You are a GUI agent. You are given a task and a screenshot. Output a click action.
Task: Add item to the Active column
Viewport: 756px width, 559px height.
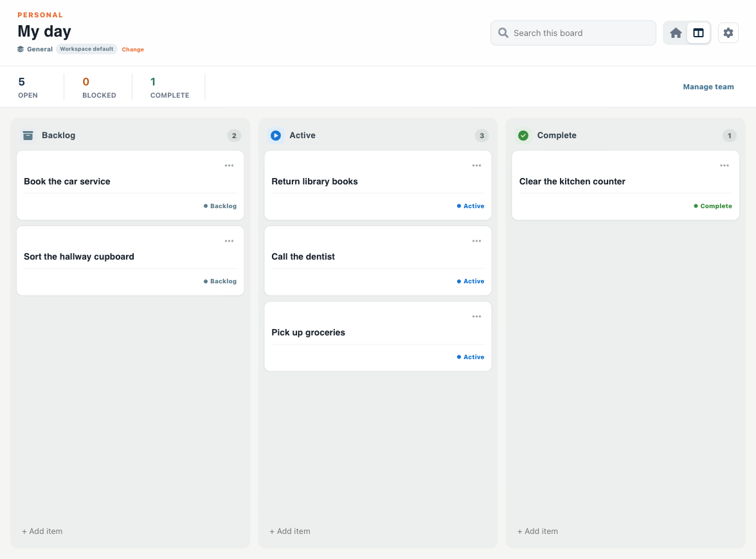290,531
